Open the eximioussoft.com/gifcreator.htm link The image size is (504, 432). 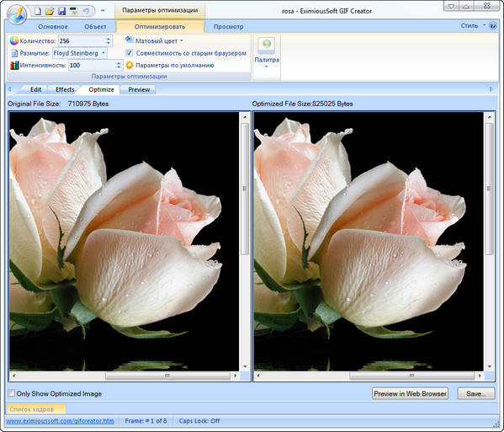(x=60, y=421)
